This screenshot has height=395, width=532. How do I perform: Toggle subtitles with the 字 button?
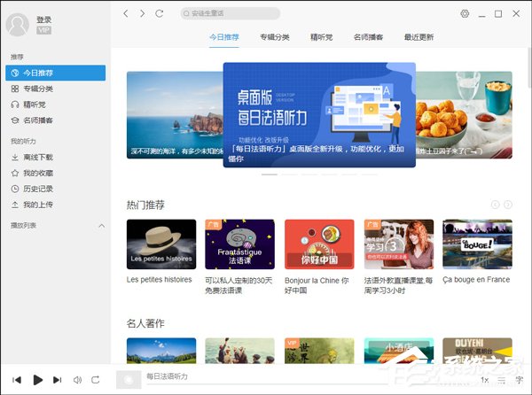[519, 380]
